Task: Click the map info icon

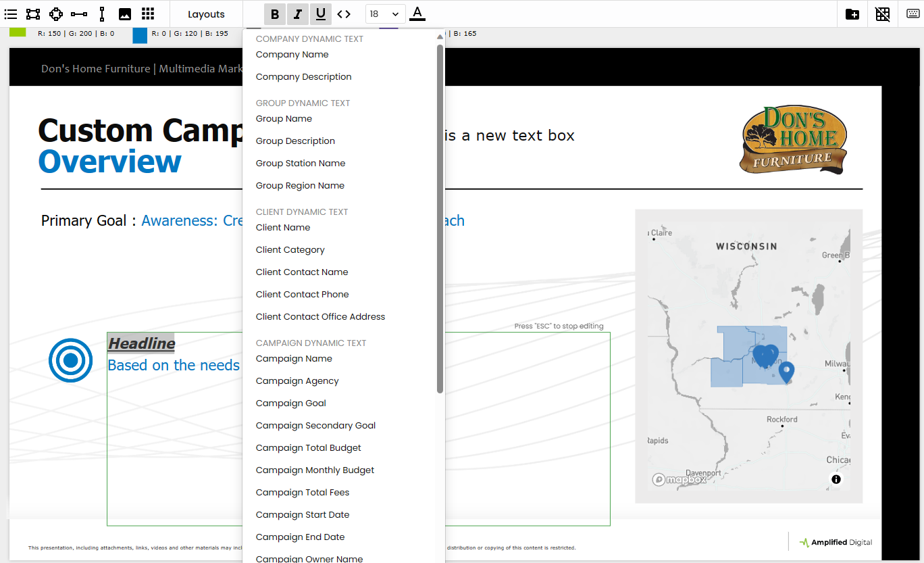Action: (x=836, y=479)
